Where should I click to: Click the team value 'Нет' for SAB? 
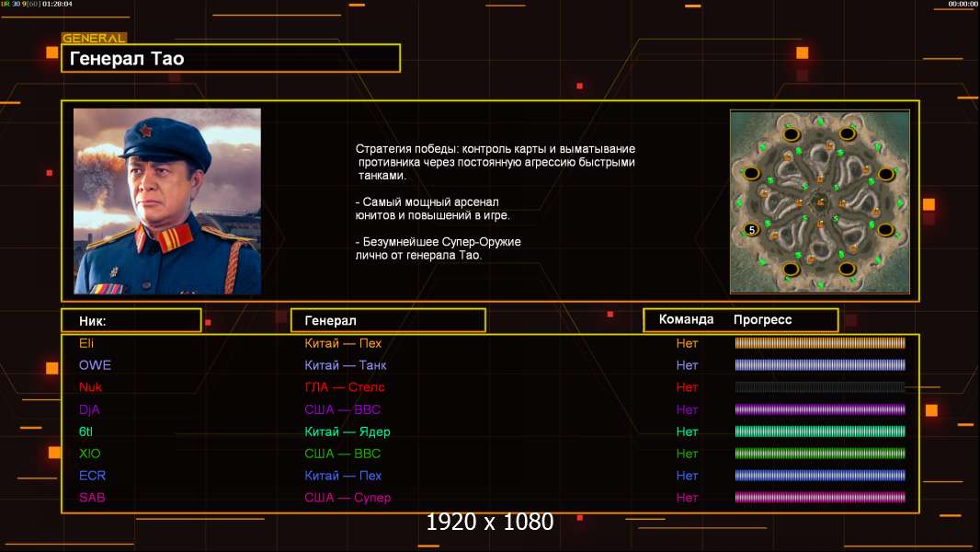(687, 498)
